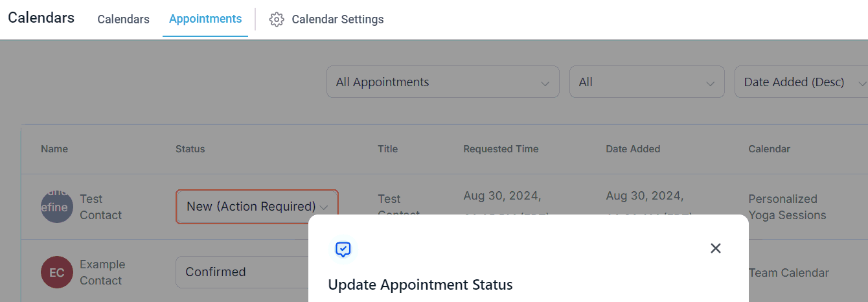The image size is (868, 302).
Task: Click the EC avatar for Example Contact
Action: (57, 272)
